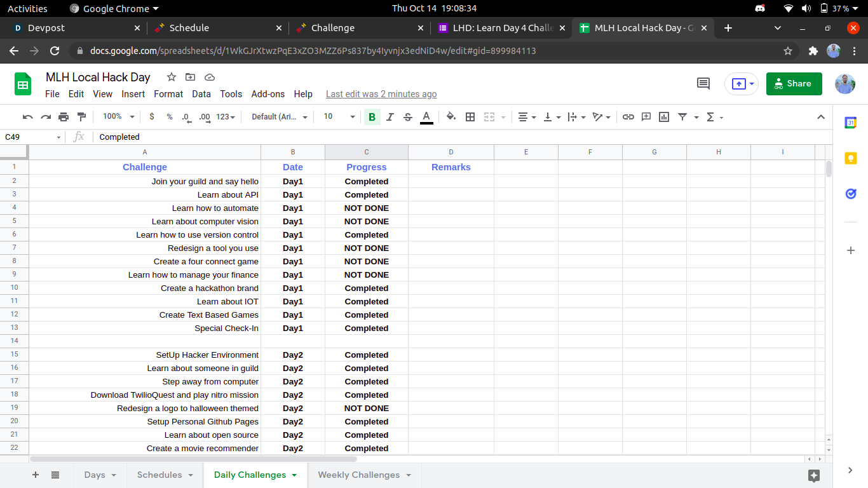The image size is (868, 488).
Task: Format as percent
Action: pos(170,117)
